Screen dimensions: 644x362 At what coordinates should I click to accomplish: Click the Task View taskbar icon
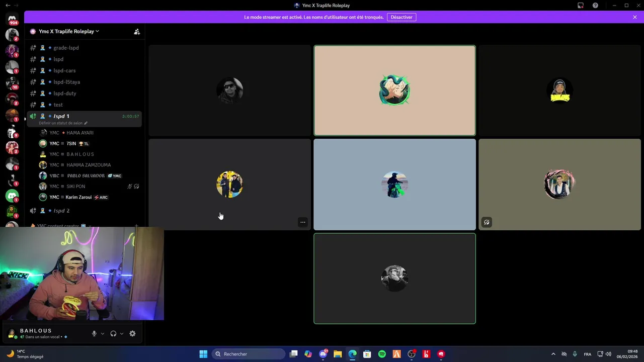pos(294,354)
